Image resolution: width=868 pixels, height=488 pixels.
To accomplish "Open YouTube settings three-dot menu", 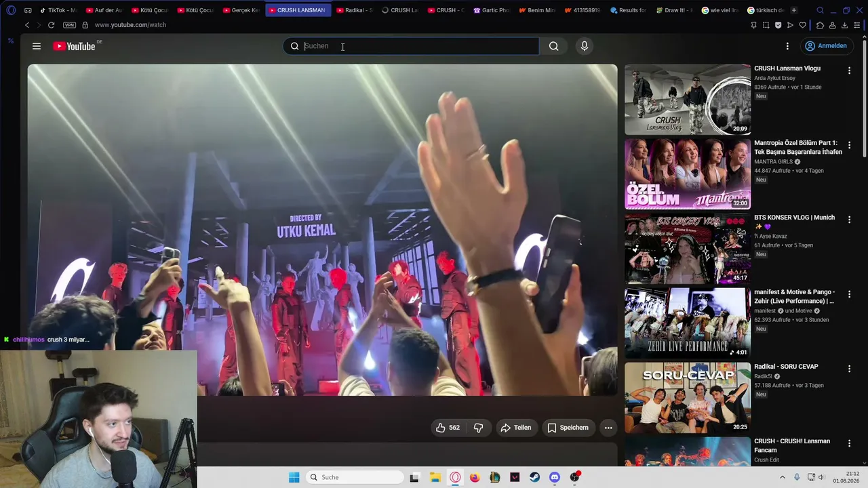I will pyautogui.click(x=787, y=46).
